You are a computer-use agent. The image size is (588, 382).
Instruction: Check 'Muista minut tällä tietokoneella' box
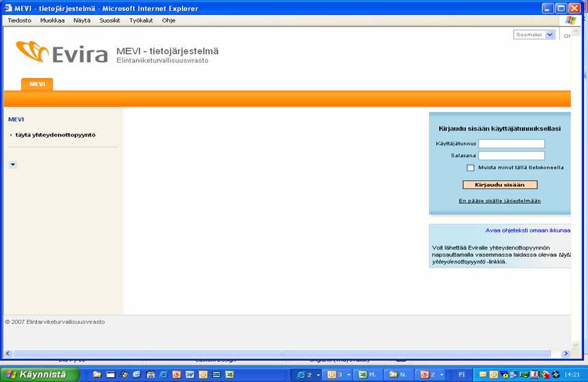pyautogui.click(x=471, y=167)
